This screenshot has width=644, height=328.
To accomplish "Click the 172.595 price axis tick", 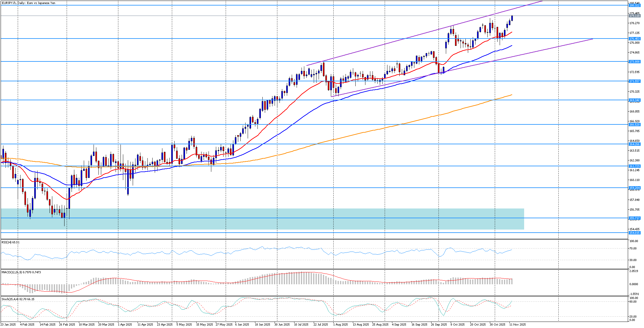I will [634, 72].
